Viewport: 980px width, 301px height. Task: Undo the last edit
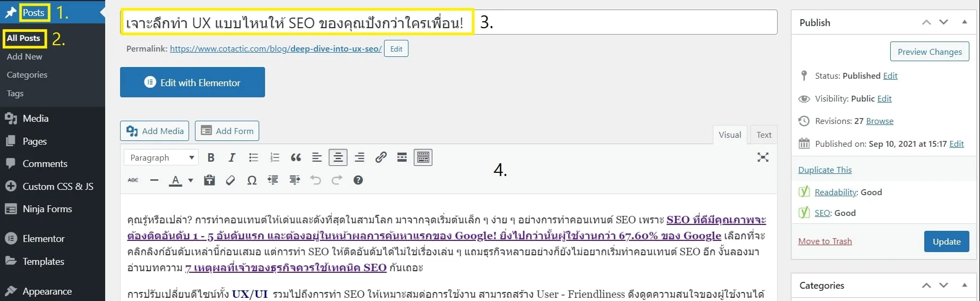tap(316, 180)
